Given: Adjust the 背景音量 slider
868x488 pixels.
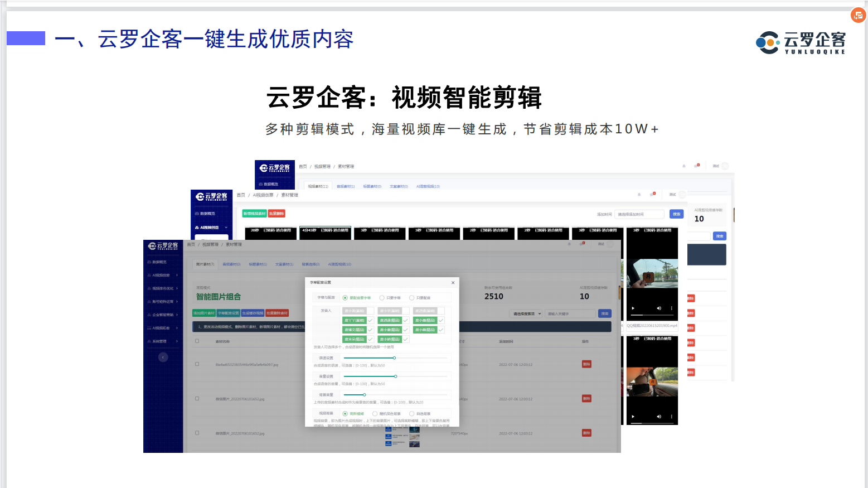Looking at the screenshot, I should coord(364,395).
